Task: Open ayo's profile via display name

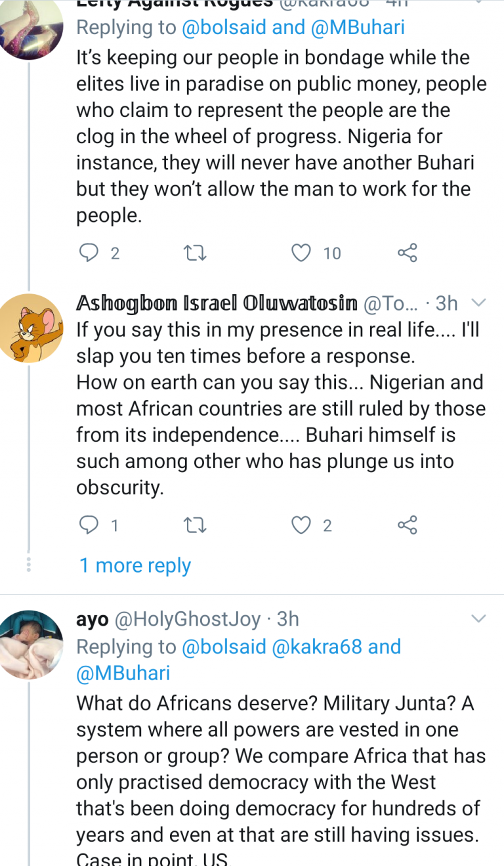Action: point(93,619)
